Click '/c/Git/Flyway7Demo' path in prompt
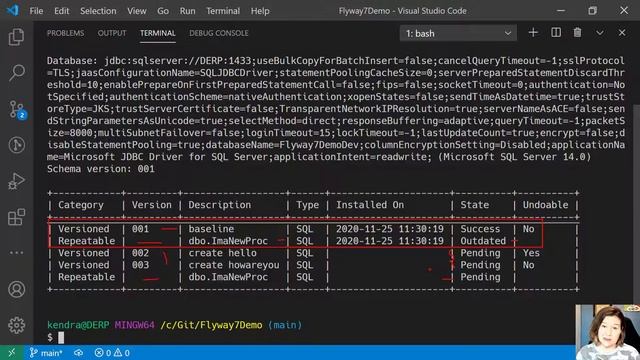Image resolution: width=640 pixels, height=360 pixels. tap(211, 325)
